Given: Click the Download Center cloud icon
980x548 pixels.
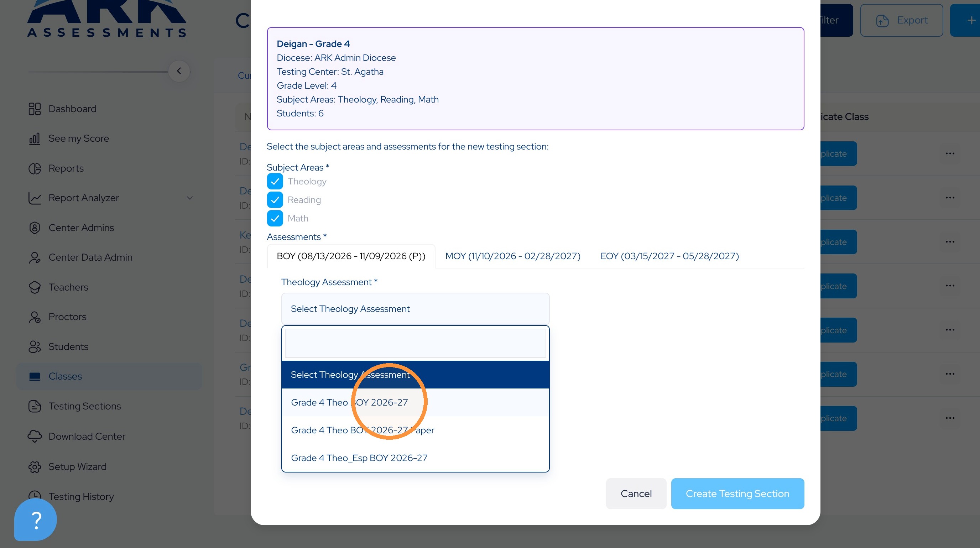Looking at the screenshot, I should pos(34,436).
